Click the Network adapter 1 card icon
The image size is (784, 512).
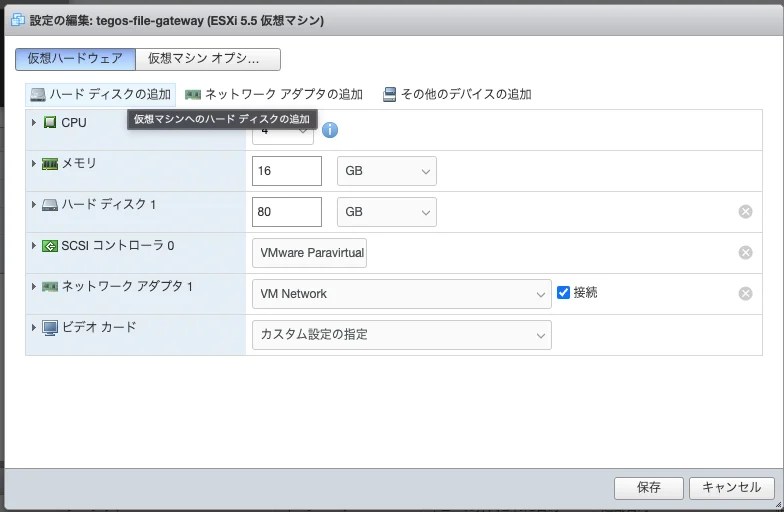(50, 287)
